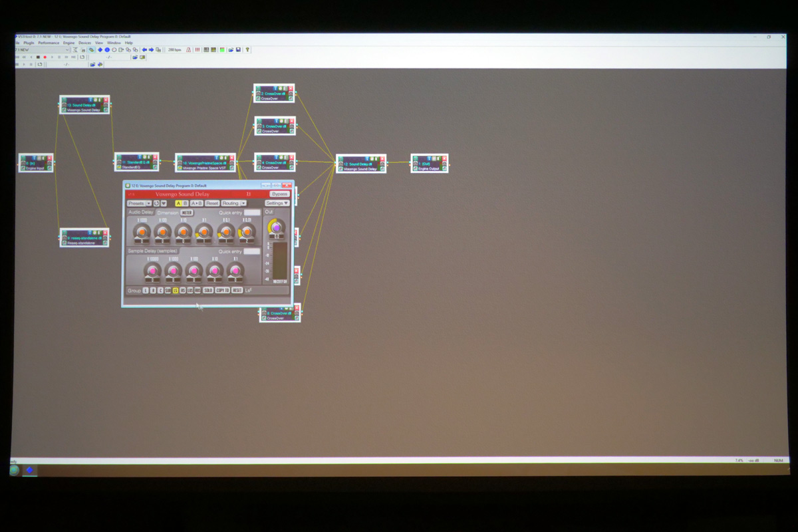Click the blue T icon on 4: CrossOver node
798x532 pixels.
coord(278,158)
